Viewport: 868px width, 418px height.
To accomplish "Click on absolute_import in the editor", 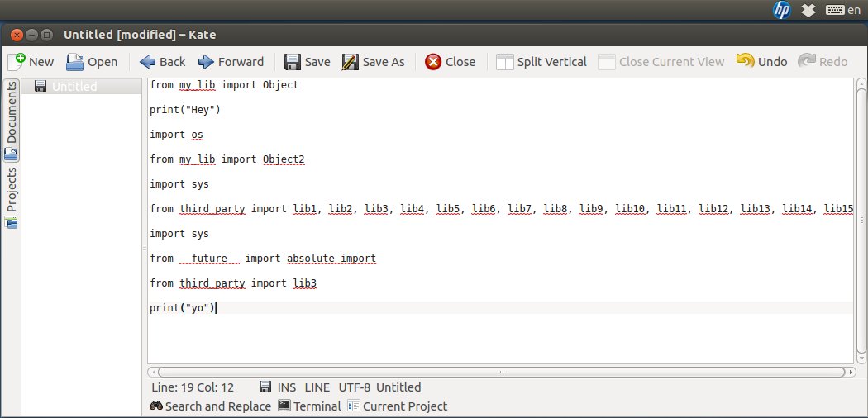I will pos(331,259).
